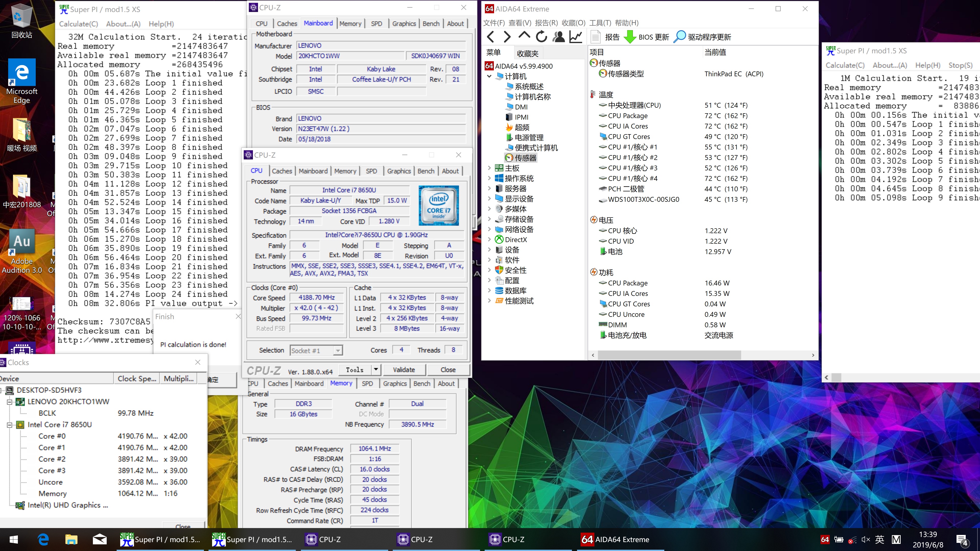Click the AIDA64 back navigation arrow
This screenshot has width=980, height=551.
(491, 37)
